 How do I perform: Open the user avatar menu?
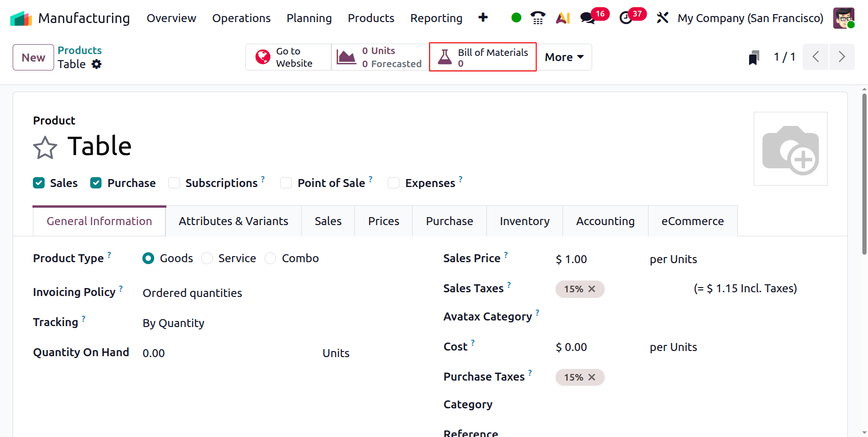pyautogui.click(x=844, y=18)
